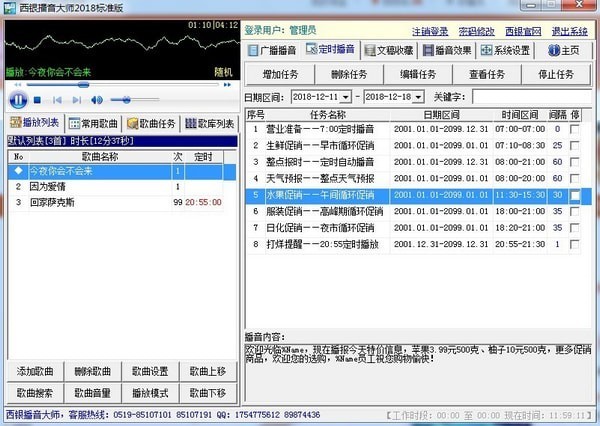Click the 查看任务 button
The height and width of the screenshot is (426, 600).
point(487,74)
